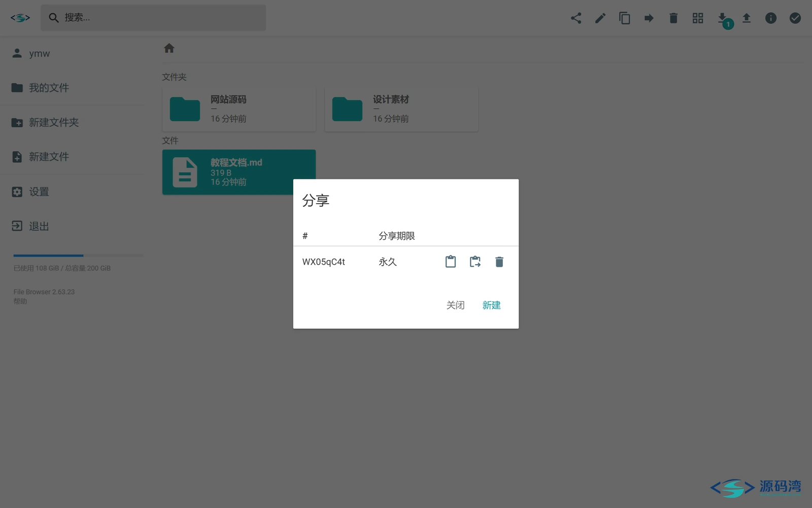This screenshot has width=812, height=508.
Task: Click the move file arrow icon
Action: pyautogui.click(x=649, y=18)
